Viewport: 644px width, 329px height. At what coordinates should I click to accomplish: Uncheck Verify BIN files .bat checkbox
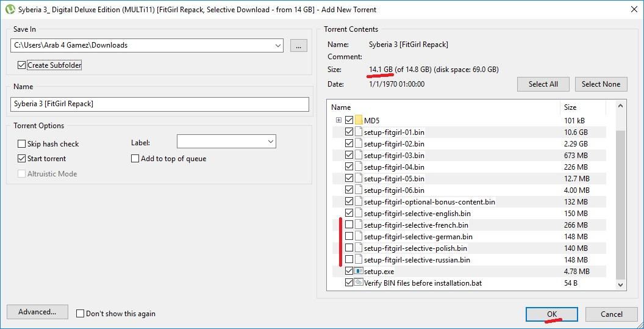349,283
